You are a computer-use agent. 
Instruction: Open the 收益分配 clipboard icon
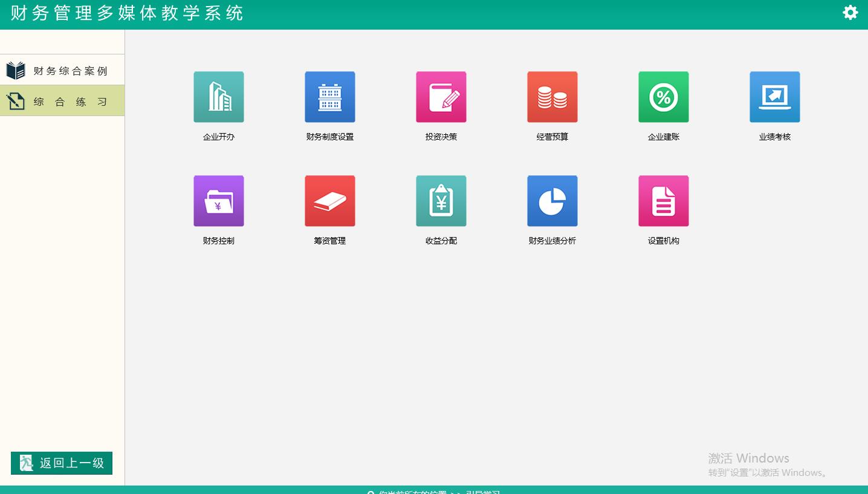click(441, 201)
